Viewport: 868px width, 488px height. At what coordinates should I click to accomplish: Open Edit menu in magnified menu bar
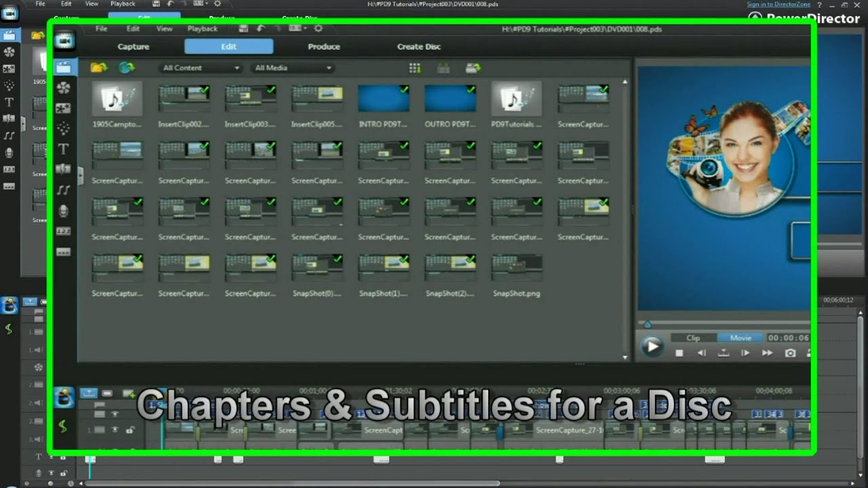click(133, 28)
